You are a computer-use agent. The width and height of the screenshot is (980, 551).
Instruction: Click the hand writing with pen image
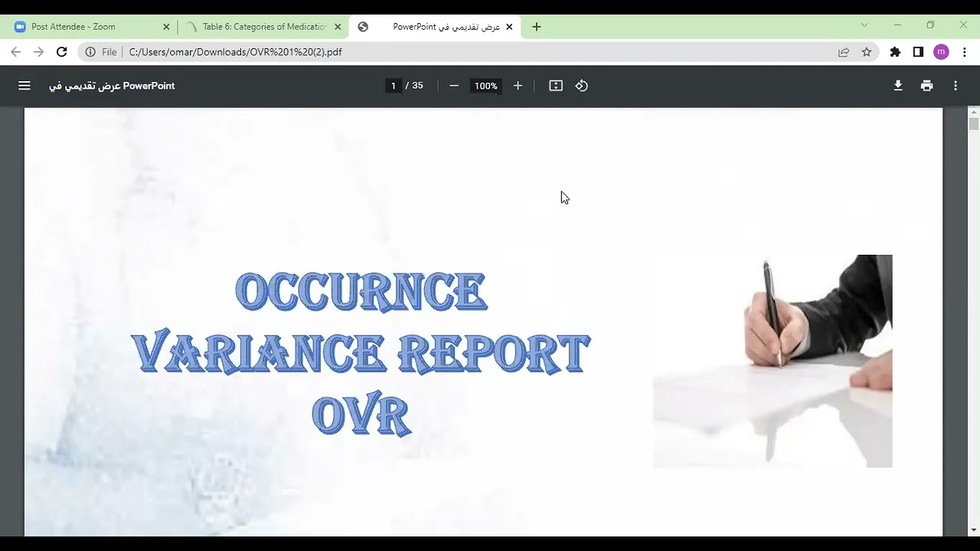tap(773, 361)
